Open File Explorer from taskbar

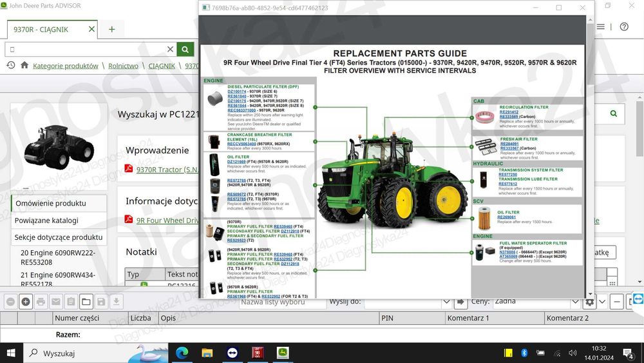tap(207, 353)
